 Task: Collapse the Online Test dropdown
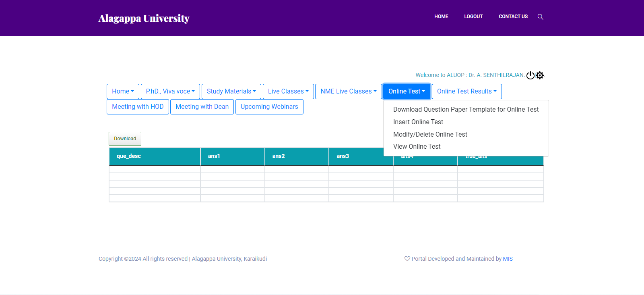tap(407, 91)
